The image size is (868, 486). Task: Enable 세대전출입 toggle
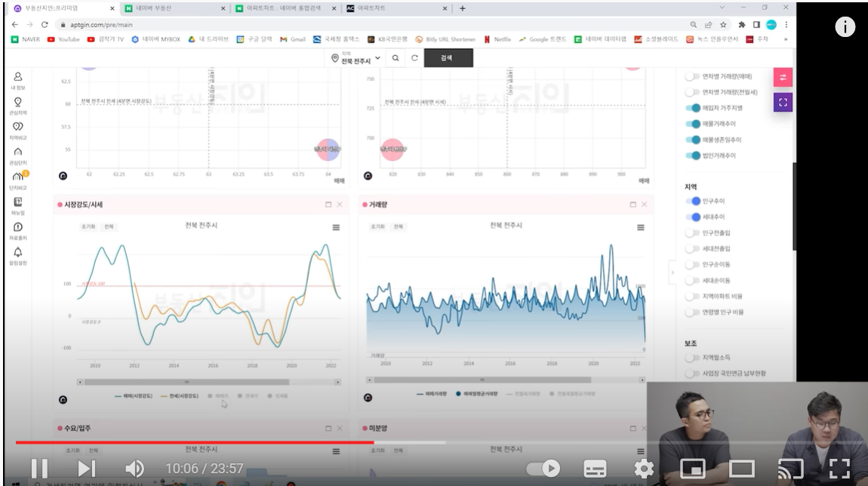(x=692, y=249)
